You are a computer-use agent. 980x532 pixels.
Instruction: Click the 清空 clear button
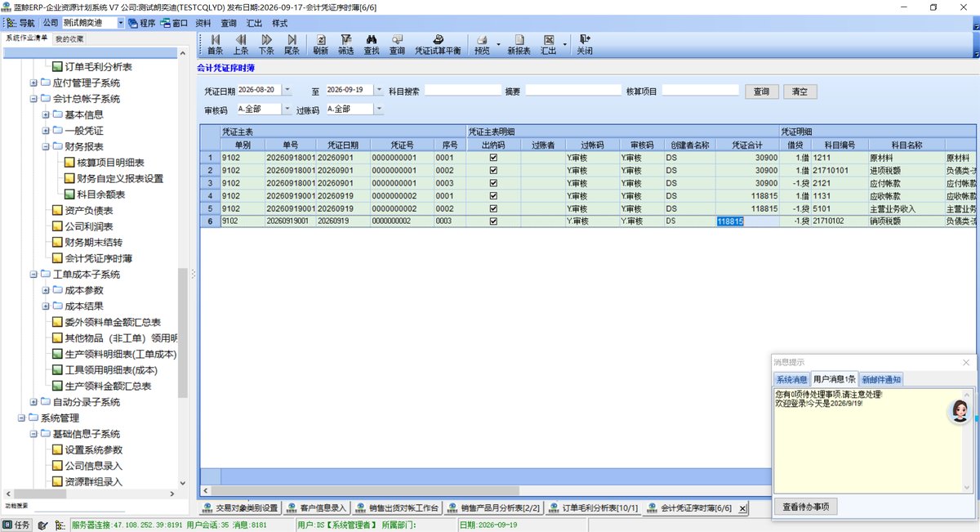pos(800,92)
